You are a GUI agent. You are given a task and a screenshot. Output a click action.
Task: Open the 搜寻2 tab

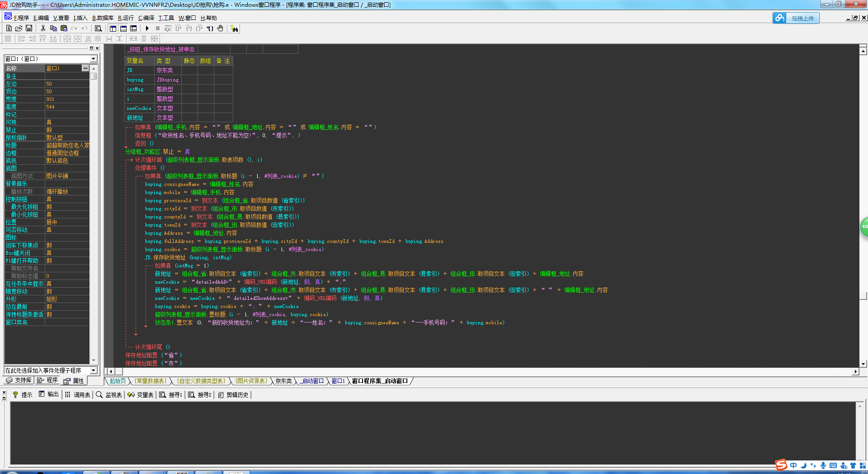(x=200, y=395)
